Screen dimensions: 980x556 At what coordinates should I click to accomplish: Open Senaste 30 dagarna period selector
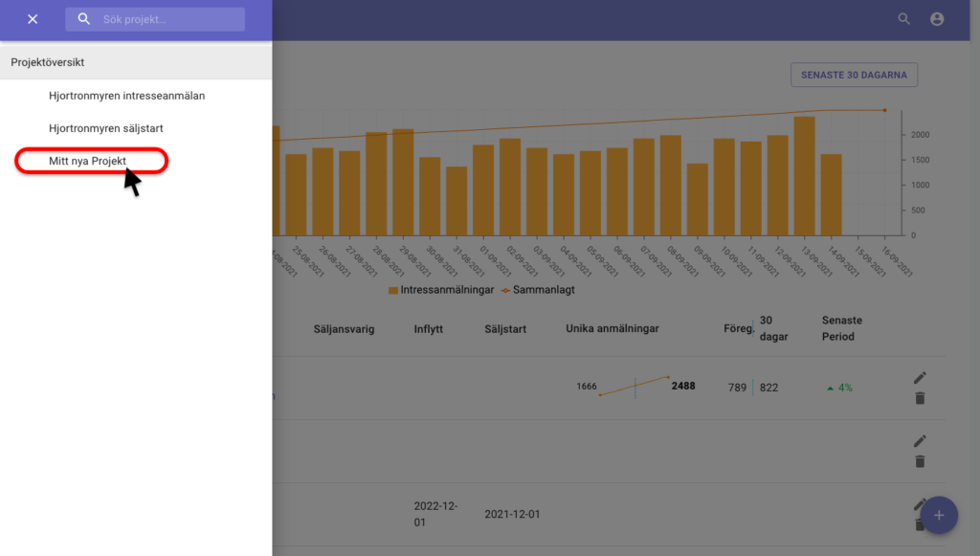click(x=854, y=75)
